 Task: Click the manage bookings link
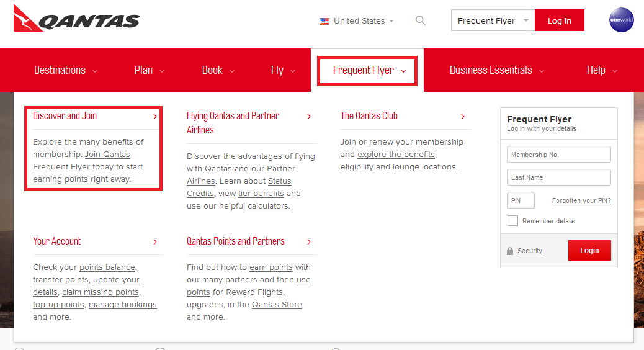(123, 305)
